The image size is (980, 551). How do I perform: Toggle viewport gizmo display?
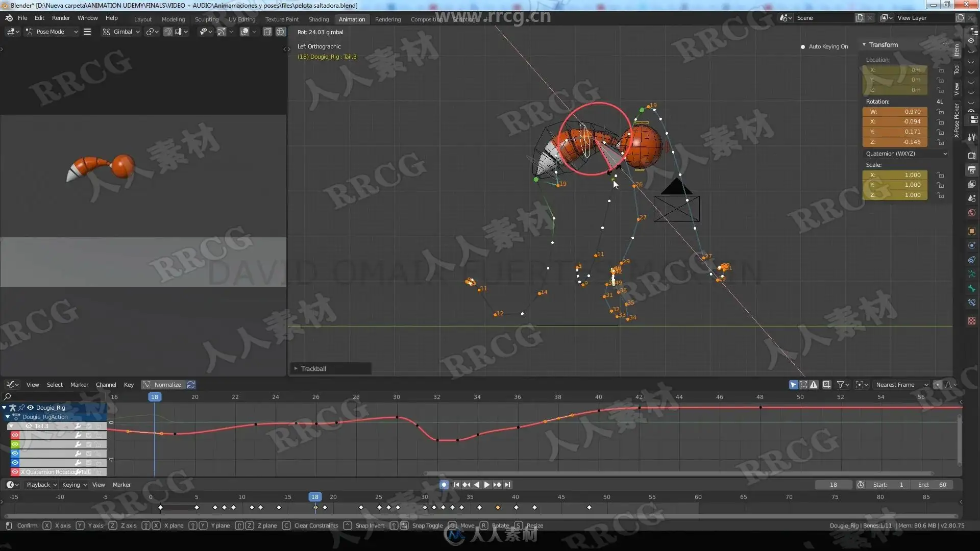[x=222, y=32]
